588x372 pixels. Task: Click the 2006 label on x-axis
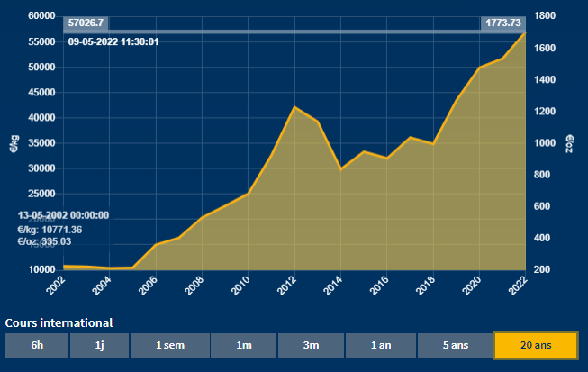click(x=153, y=286)
